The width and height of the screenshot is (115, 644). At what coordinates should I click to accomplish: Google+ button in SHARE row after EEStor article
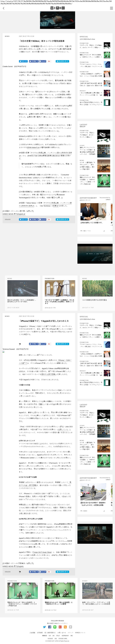click(x=49, y=219)
